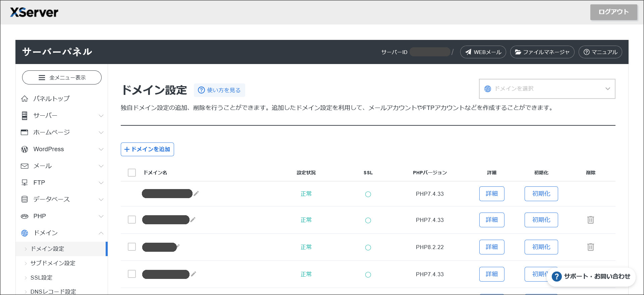Screen dimensions: 644x295
Task: Click 詳細 button in fourth domain row
Action: pos(492,274)
